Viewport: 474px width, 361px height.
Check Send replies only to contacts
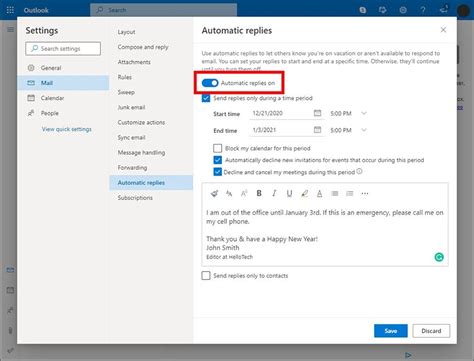[206, 275]
